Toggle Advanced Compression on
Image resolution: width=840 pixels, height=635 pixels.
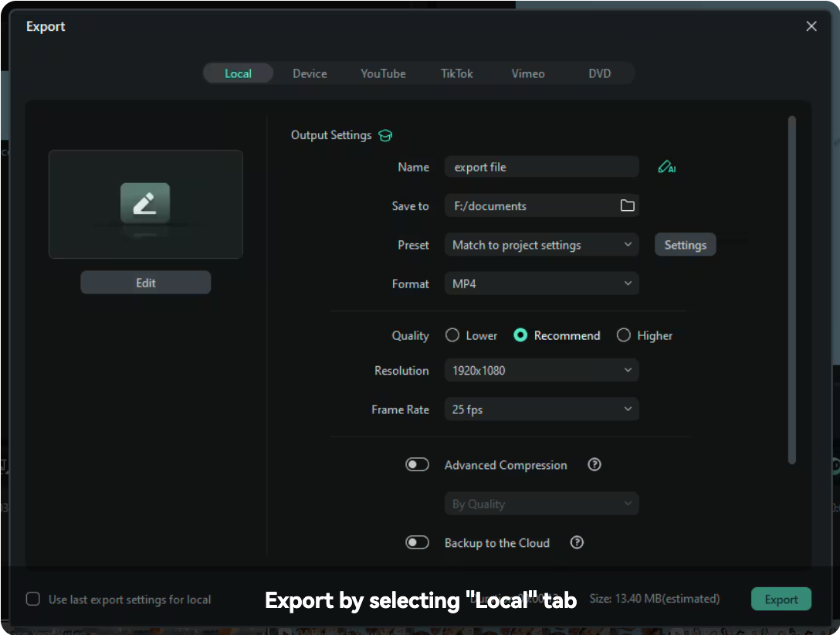[x=417, y=464]
